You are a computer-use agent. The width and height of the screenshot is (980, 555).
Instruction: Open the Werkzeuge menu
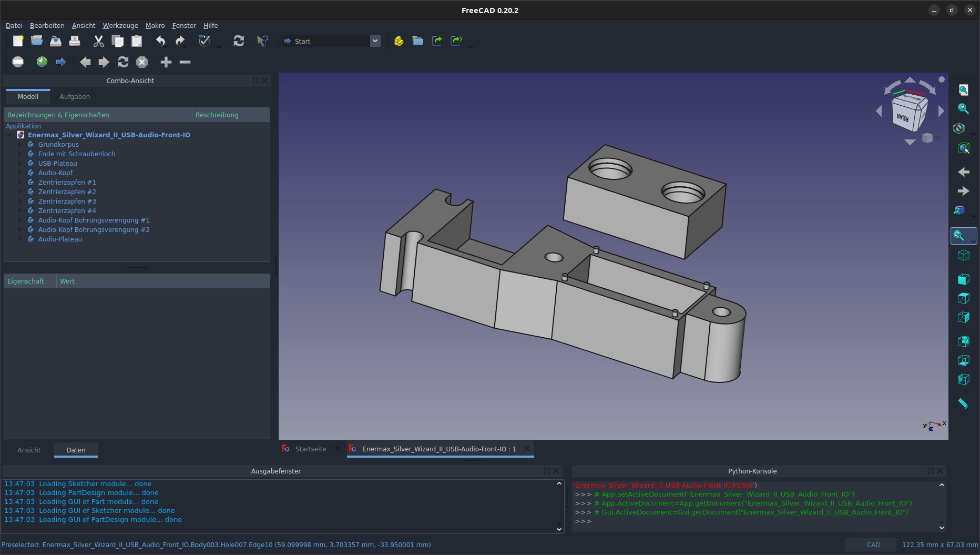pos(120,25)
